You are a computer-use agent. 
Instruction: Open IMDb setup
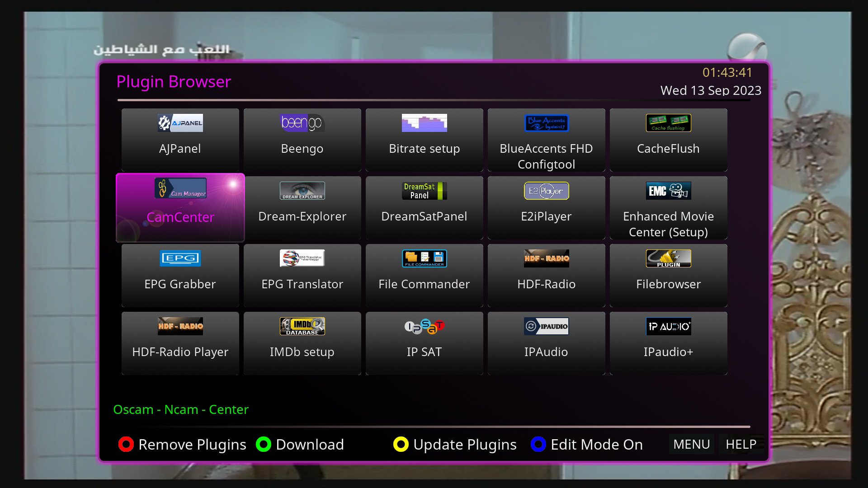(x=302, y=343)
